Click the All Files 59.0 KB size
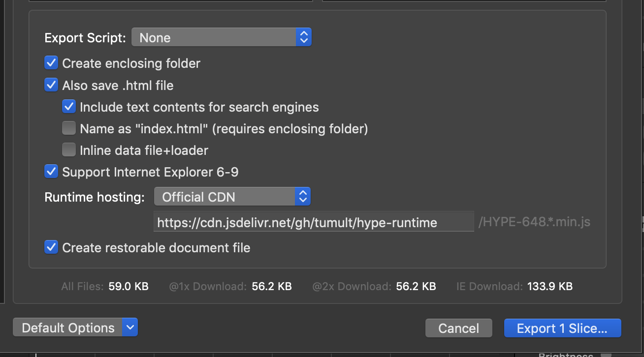The width and height of the screenshot is (644, 357). [128, 286]
